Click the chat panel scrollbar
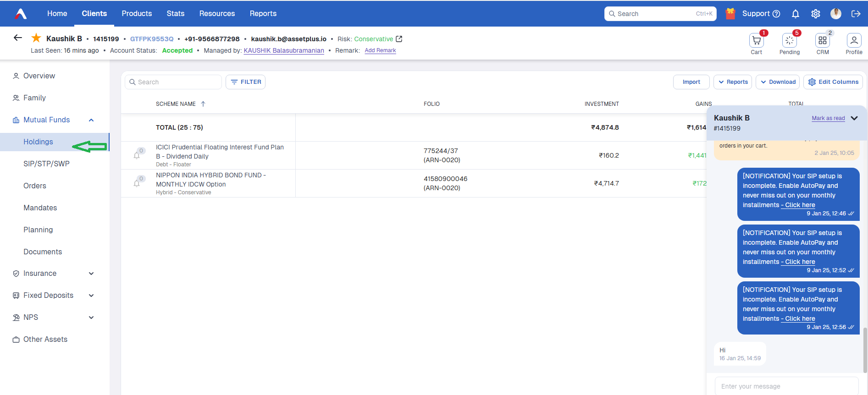Image resolution: width=868 pixels, height=395 pixels. (x=865, y=350)
